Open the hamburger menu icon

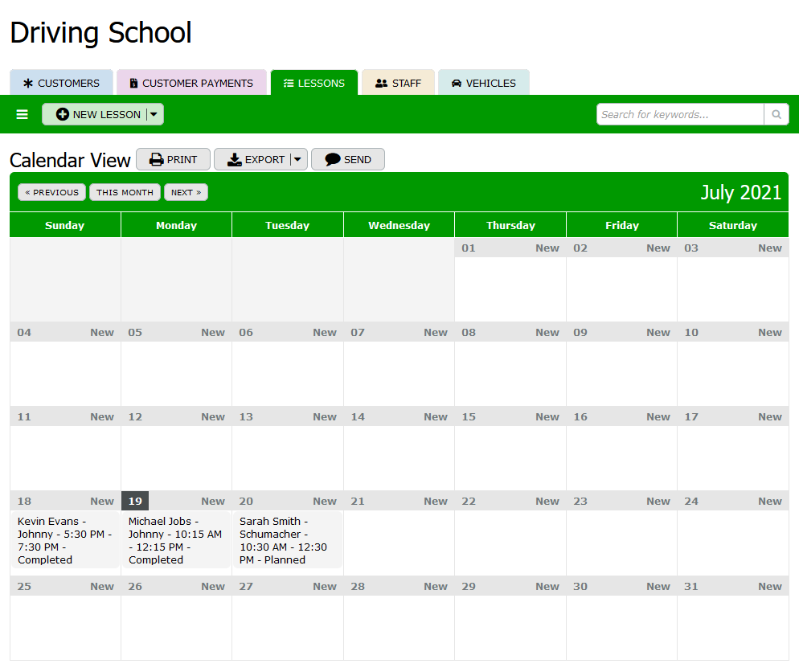23,115
